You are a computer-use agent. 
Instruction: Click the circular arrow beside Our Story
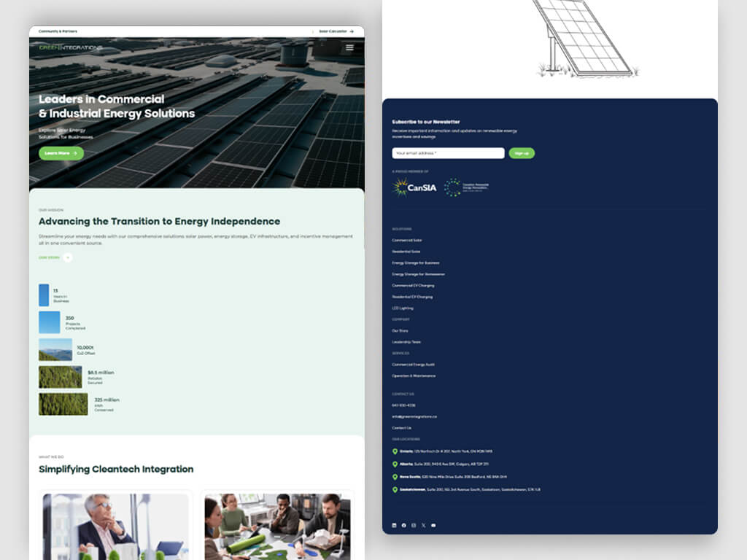(68, 257)
